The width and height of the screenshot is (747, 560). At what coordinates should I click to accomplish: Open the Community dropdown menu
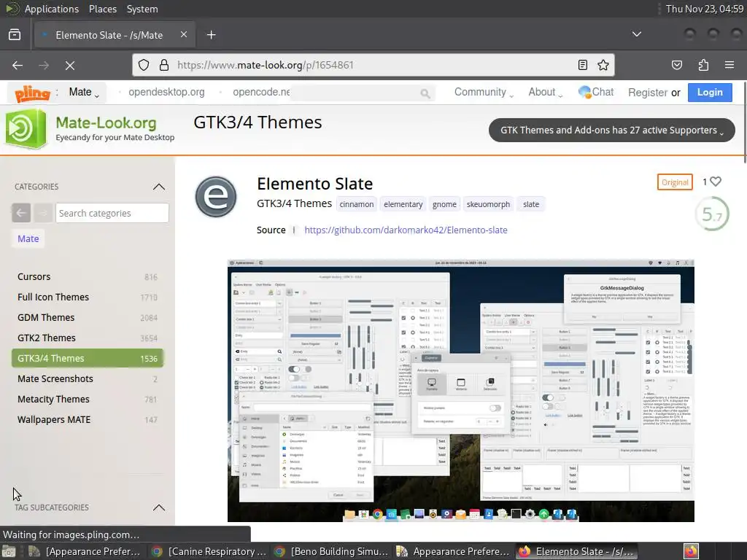pos(484,93)
